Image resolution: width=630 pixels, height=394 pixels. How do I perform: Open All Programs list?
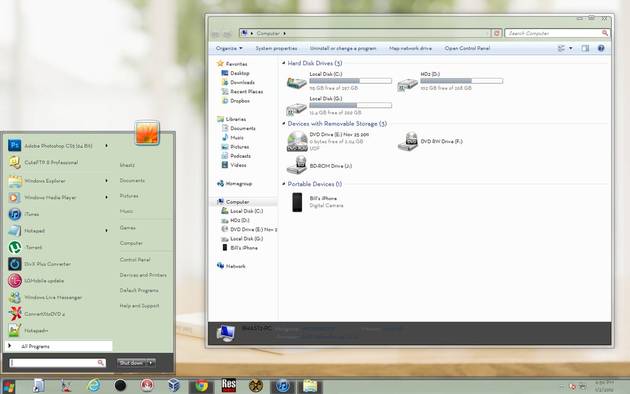coord(59,346)
